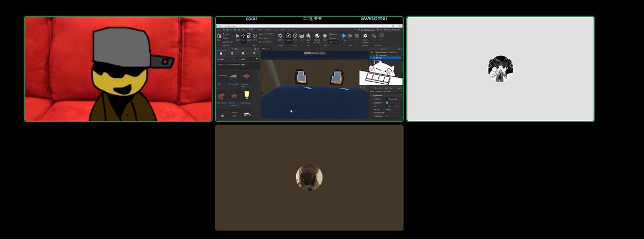The height and width of the screenshot is (239, 644).
Task: Click the BrickColor swatch in Properties
Action: point(387,99)
